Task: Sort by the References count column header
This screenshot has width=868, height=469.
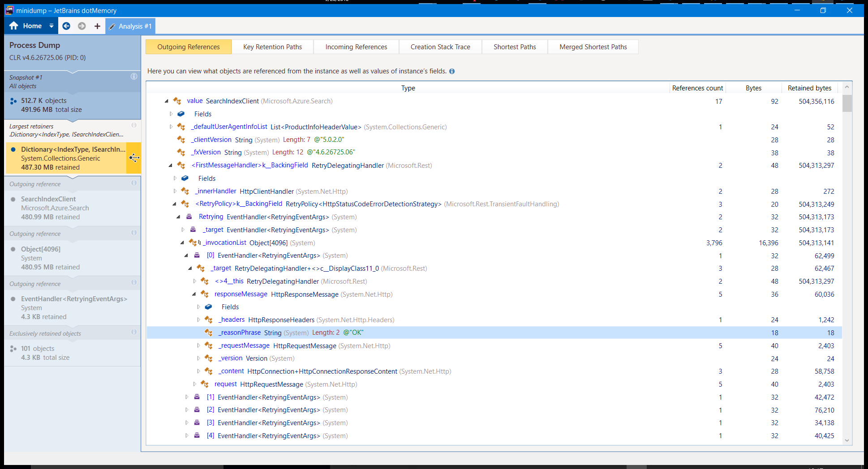Action: (x=697, y=88)
